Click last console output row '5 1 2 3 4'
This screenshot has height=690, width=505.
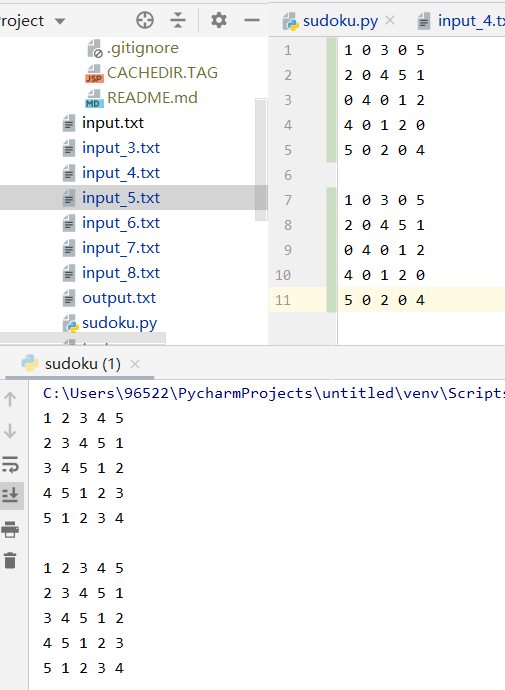(83, 668)
